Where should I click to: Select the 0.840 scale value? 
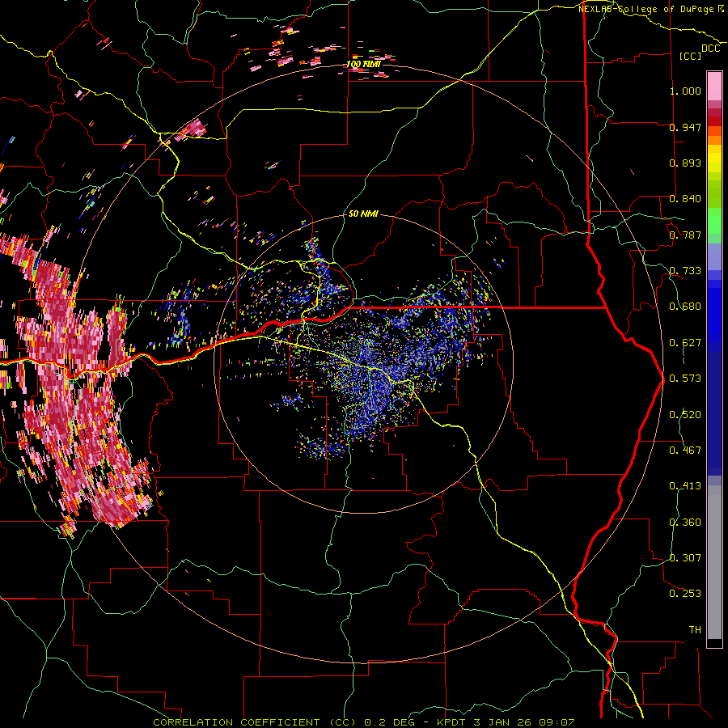pos(685,199)
